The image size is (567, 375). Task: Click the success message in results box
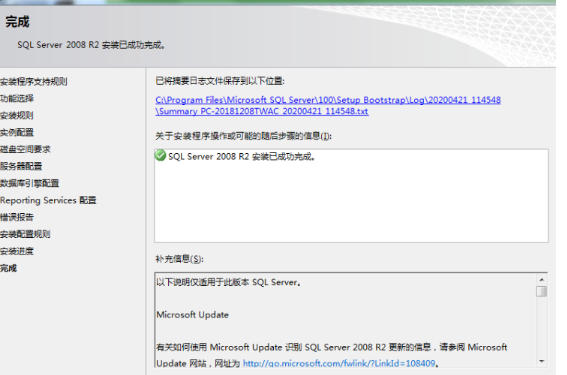[x=242, y=157]
